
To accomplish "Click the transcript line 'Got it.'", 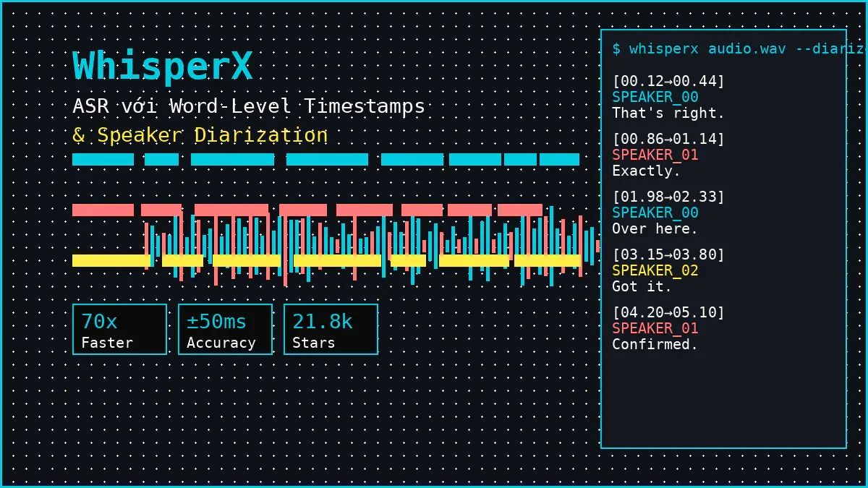I will point(642,286).
